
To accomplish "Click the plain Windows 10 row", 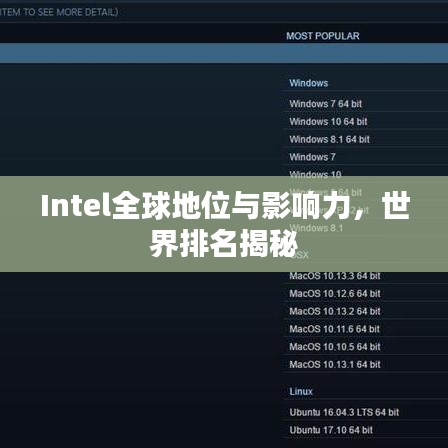I will coord(315,174).
